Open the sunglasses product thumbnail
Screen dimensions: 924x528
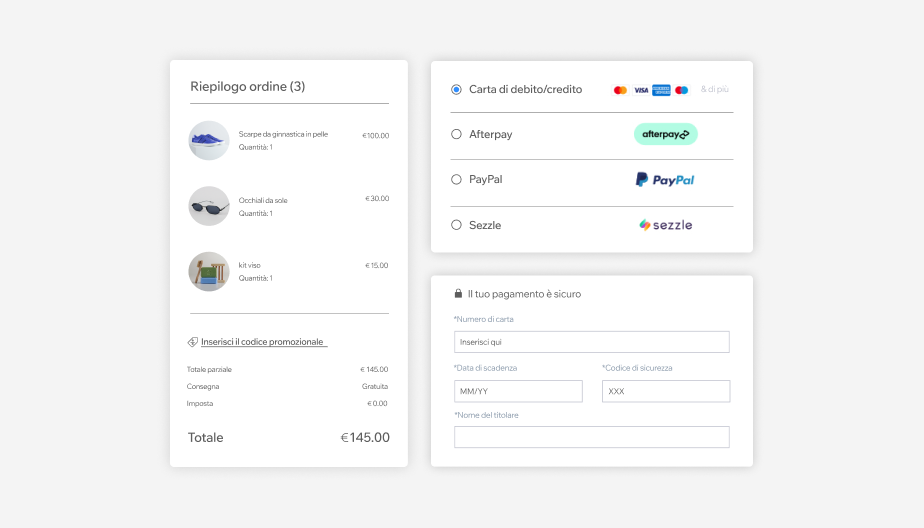pyautogui.click(x=209, y=206)
